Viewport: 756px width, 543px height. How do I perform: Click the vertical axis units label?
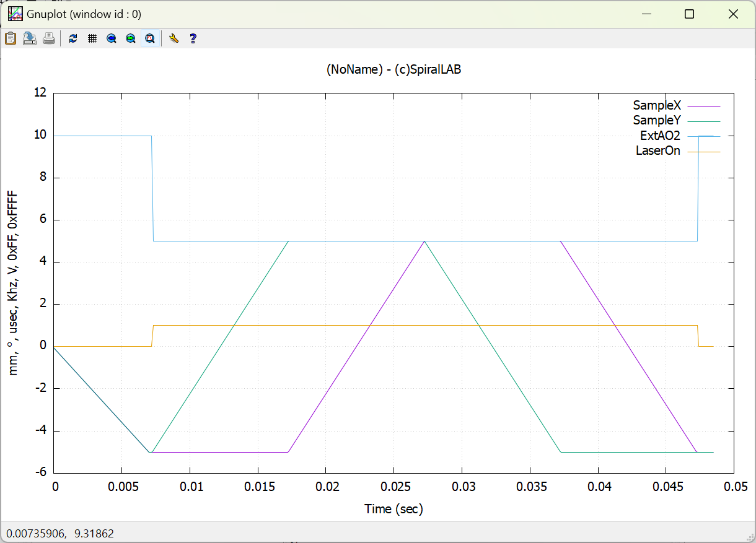point(13,283)
